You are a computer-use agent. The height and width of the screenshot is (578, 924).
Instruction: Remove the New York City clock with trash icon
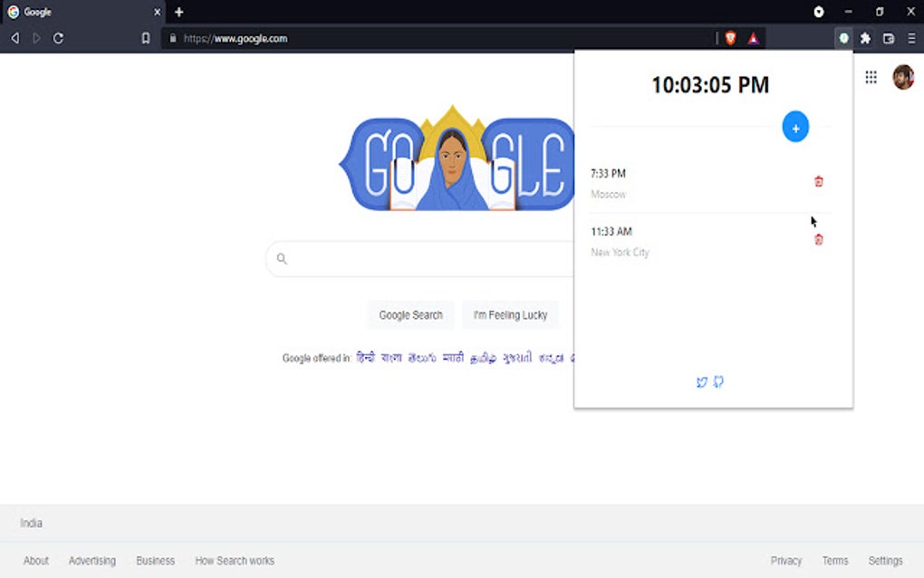[818, 239]
